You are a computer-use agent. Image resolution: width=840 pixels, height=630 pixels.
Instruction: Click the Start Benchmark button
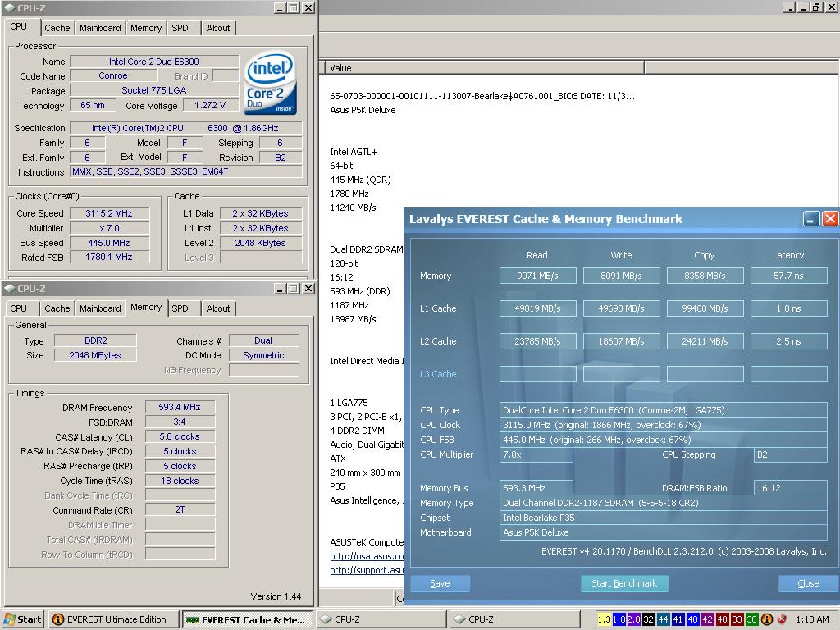coord(624,583)
